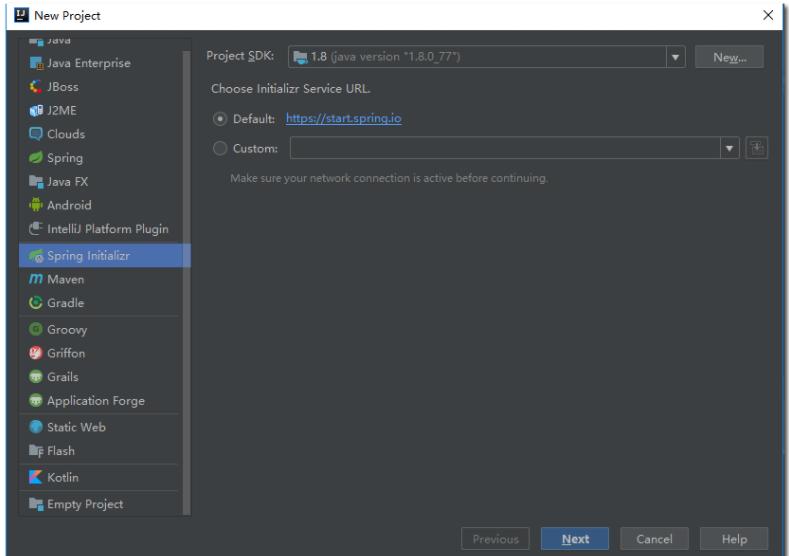The width and height of the screenshot is (789, 556).
Task: Click the Next button
Action: [575, 539]
